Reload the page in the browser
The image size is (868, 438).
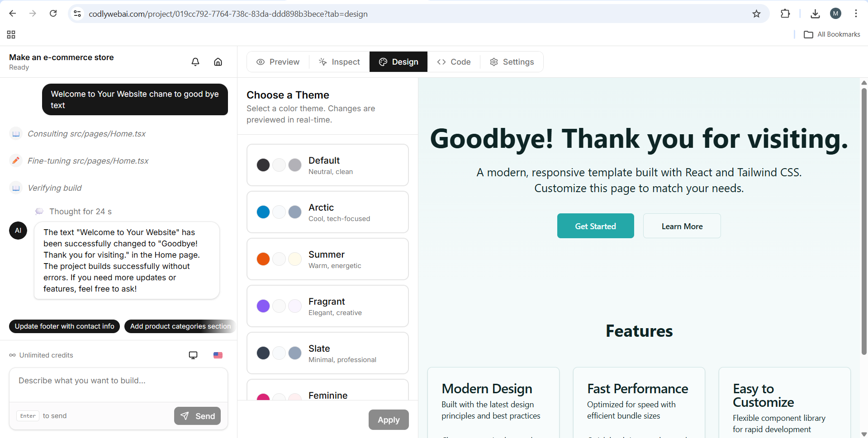point(53,14)
